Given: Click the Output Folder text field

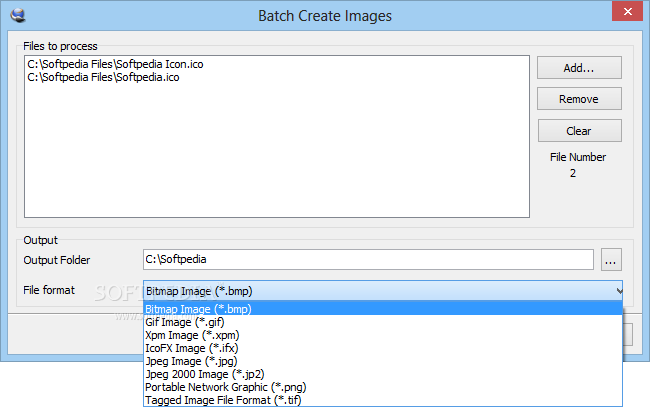Looking at the screenshot, I should click(x=368, y=260).
